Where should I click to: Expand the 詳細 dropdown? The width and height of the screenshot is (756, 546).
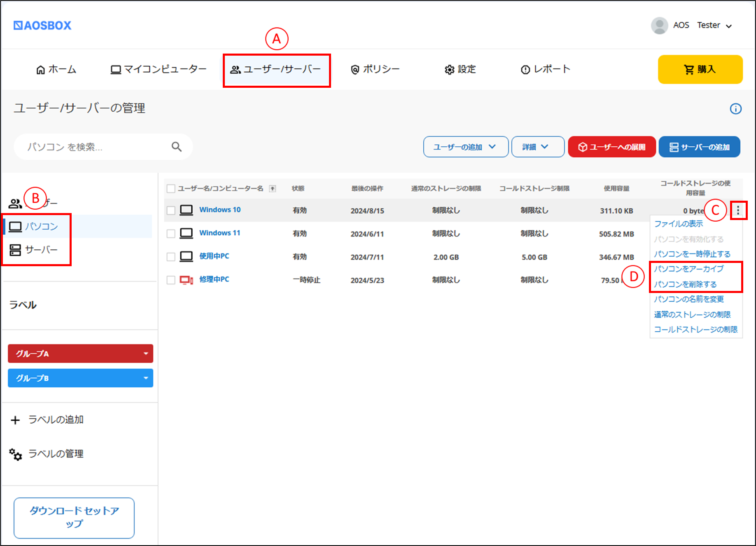coord(537,147)
